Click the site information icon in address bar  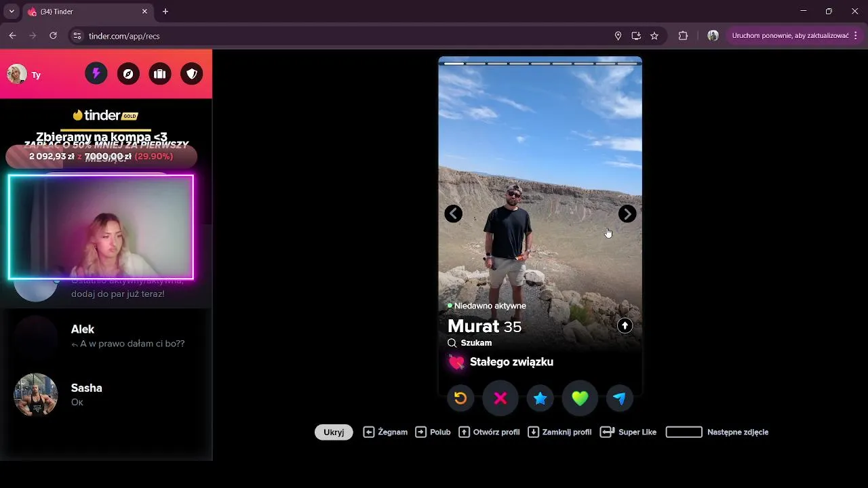[77, 36]
